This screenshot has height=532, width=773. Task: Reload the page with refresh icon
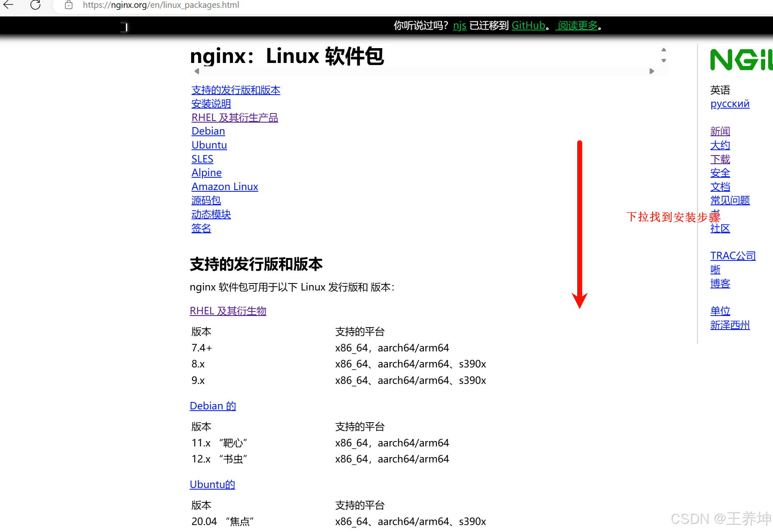click(35, 5)
